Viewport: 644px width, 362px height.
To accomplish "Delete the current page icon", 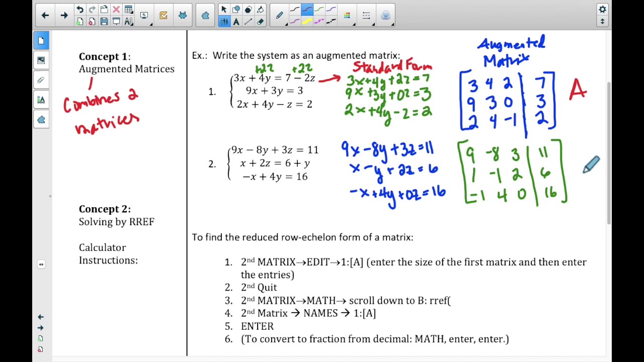I will pos(92,22).
